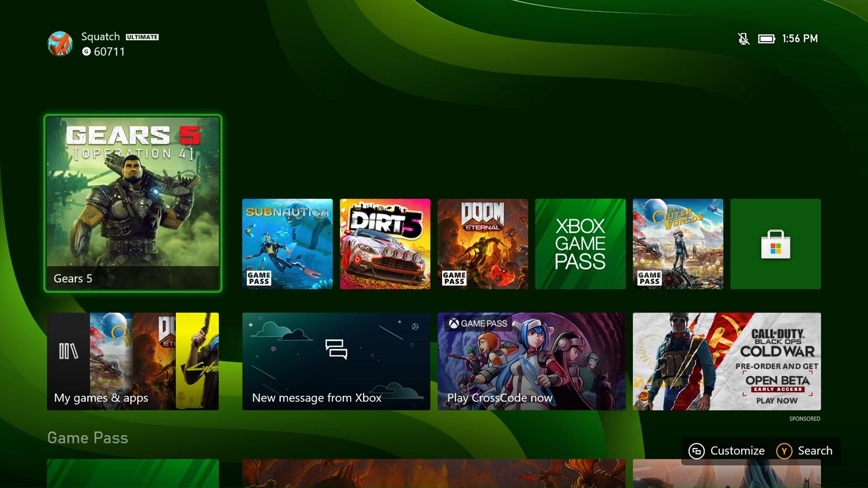This screenshot has width=868, height=488.
Task: Select the Game Pass section heading
Action: pyautogui.click(x=88, y=438)
